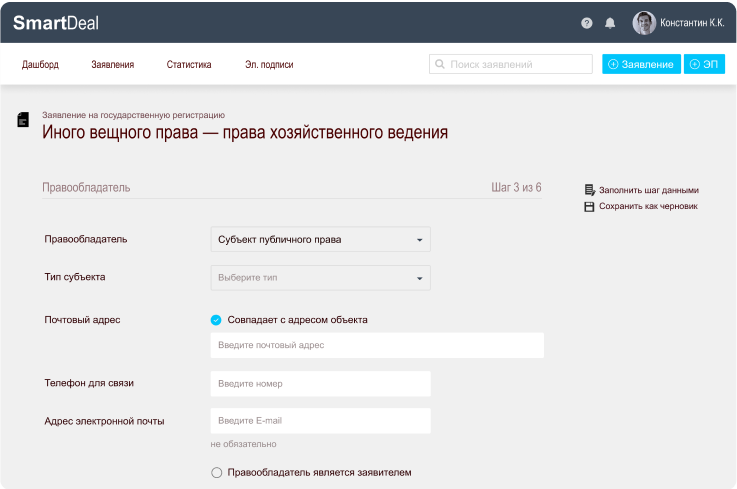737x489 pixels.
Task: Click the не обязательно hint text
Action: coord(243,444)
